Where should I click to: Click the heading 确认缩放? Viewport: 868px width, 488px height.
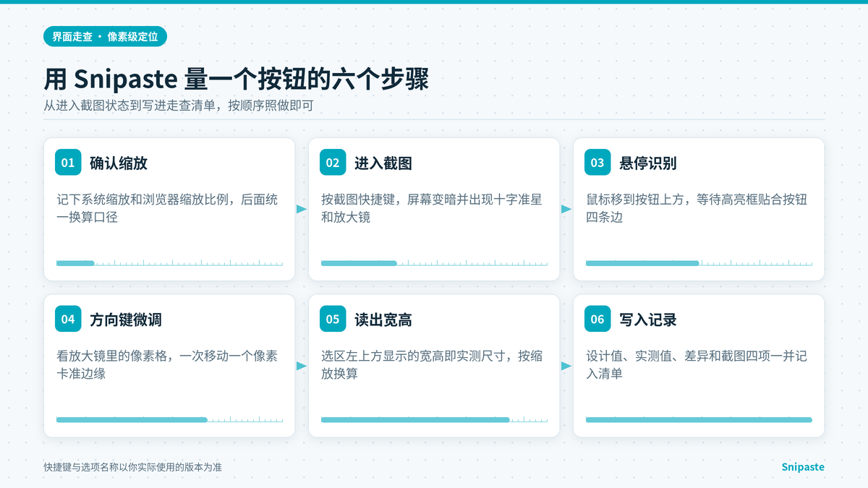pos(119,163)
